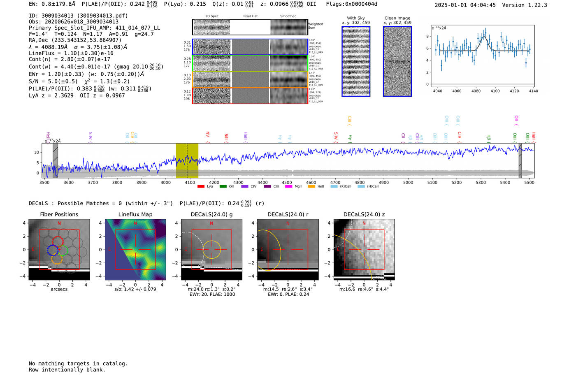Select the blue-bordered 2D fiber spectrum row
This screenshot has height=392, width=576.
pos(250,47)
